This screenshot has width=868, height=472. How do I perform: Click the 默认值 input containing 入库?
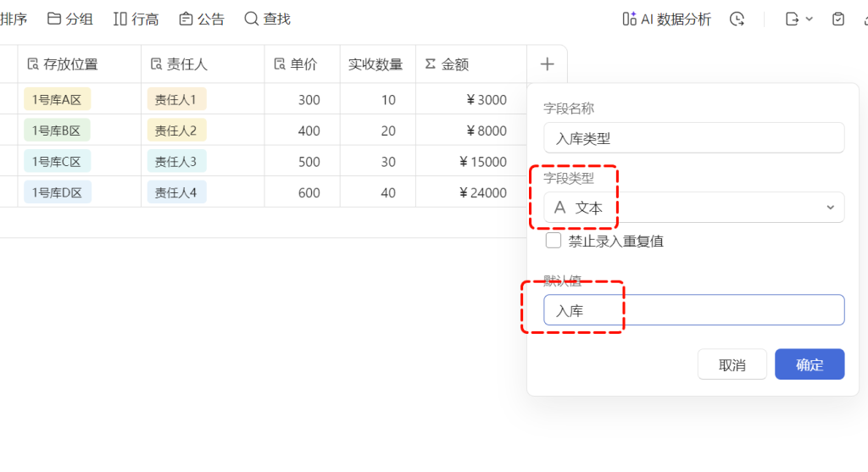click(x=693, y=310)
